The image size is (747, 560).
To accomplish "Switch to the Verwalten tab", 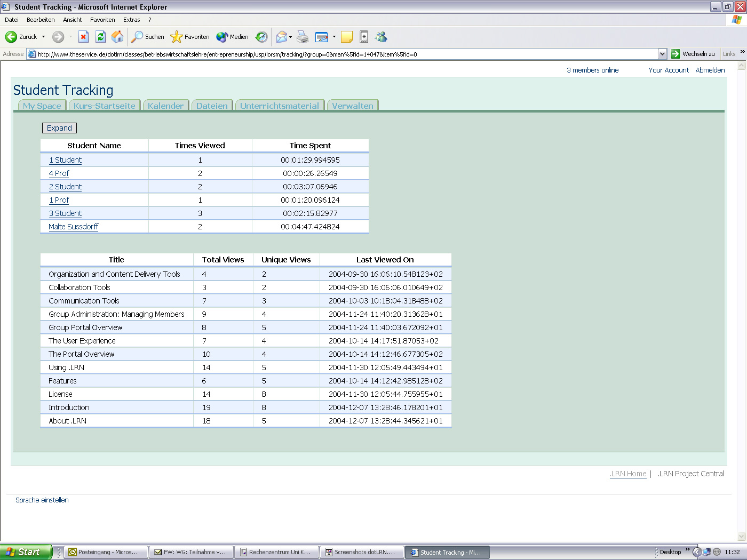I will tap(352, 106).
